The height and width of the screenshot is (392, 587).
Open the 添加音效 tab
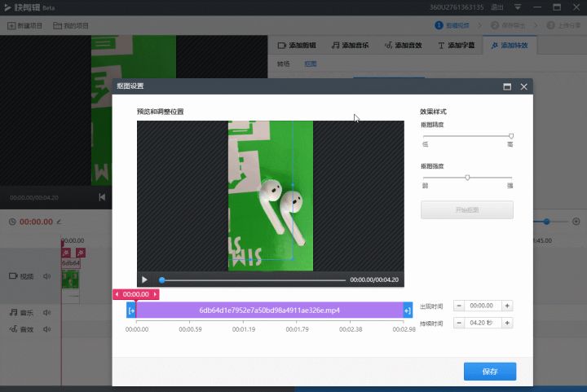coord(404,46)
